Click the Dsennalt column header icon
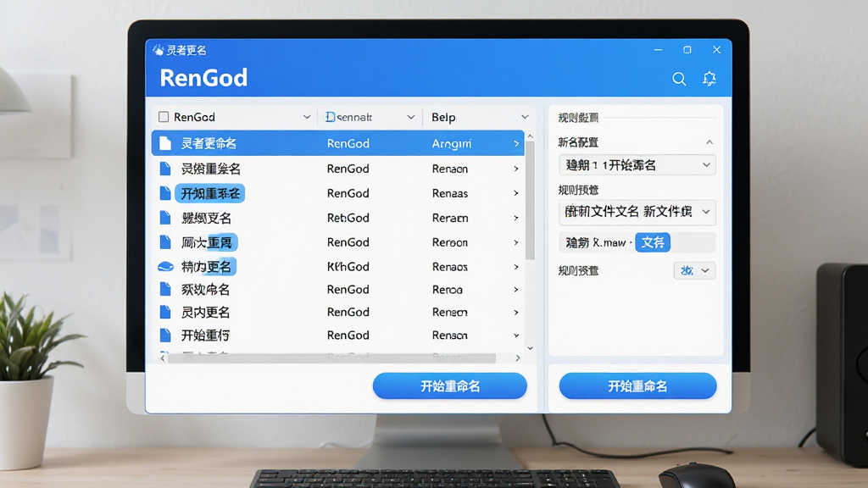 point(330,117)
